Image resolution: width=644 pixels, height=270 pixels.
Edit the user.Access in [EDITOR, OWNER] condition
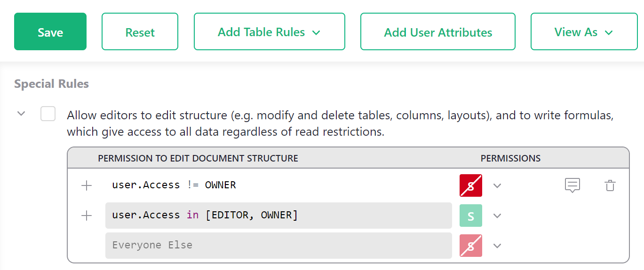click(x=278, y=216)
